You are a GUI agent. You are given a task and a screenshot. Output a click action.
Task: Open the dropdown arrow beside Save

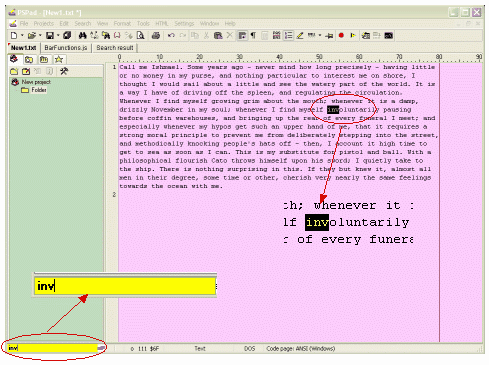[x=58, y=35]
